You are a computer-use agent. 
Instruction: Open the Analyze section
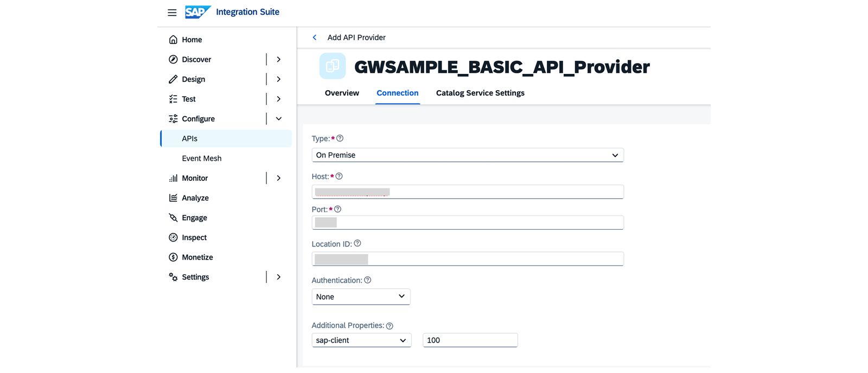pos(195,198)
